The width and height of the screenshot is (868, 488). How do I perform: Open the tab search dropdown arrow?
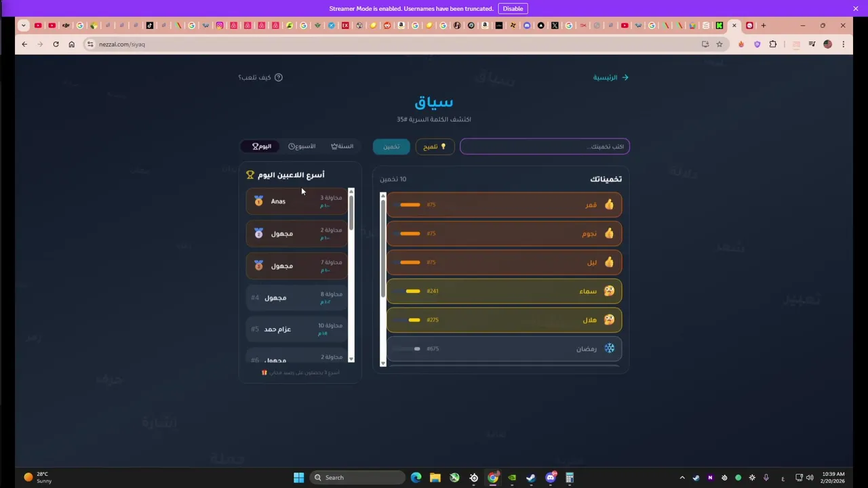click(x=23, y=26)
